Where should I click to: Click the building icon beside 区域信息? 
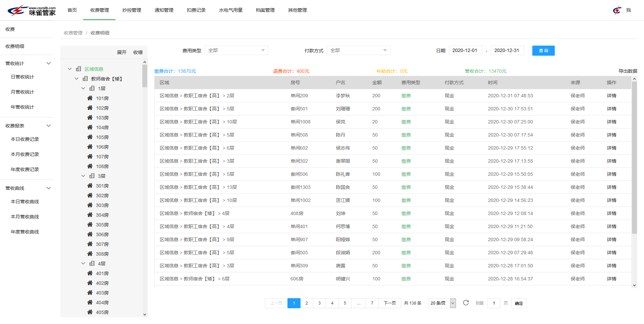coord(78,69)
